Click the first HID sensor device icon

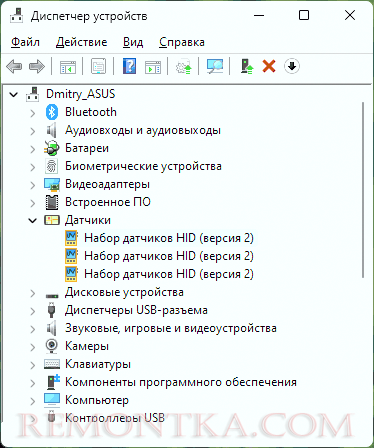[x=71, y=238]
